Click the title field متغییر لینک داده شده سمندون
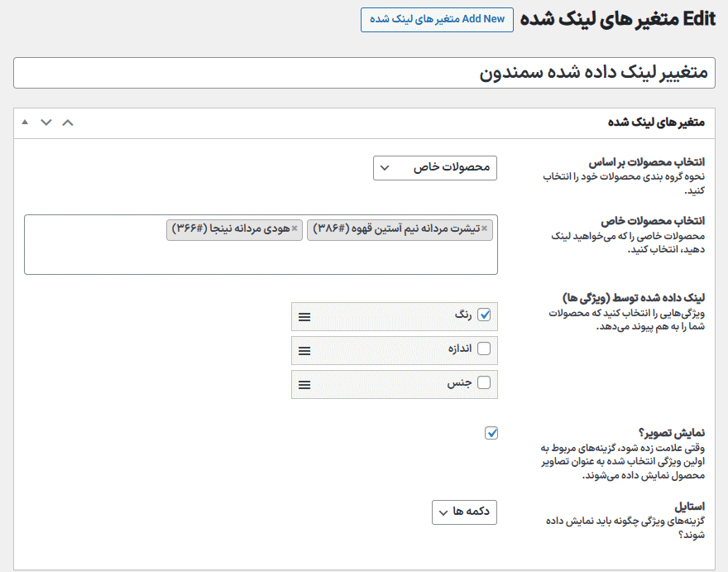Viewport: 728px width, 572px height. (364, 73)
